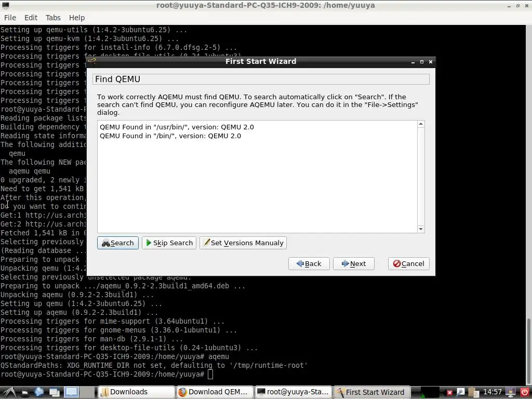Open the terminal Tabs menu
532x399 pixels.
click(x=54, y=18)
